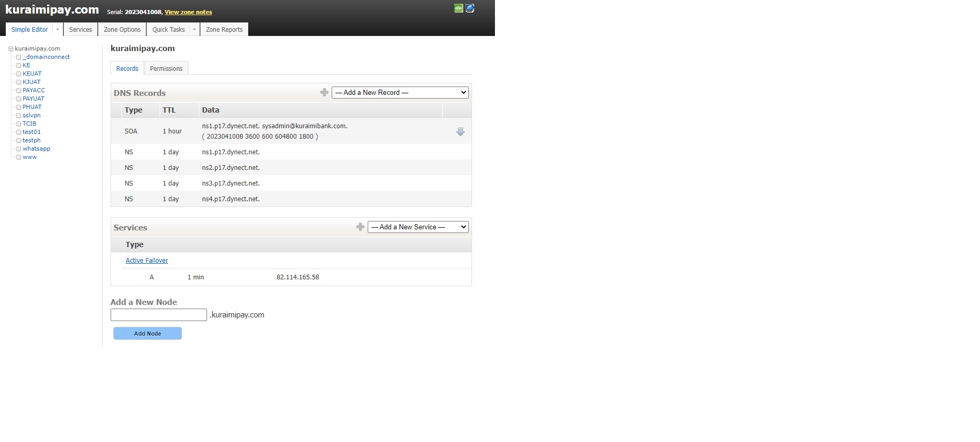Click the node icon next to sslvpn
This screenshot has width=980, height=442.
[x=19, y=116]
